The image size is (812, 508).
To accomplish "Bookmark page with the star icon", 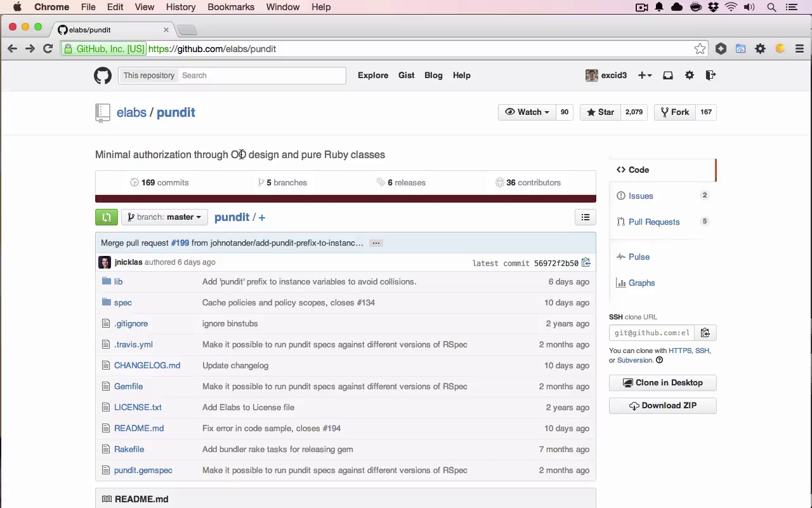I will click(700, 49).
